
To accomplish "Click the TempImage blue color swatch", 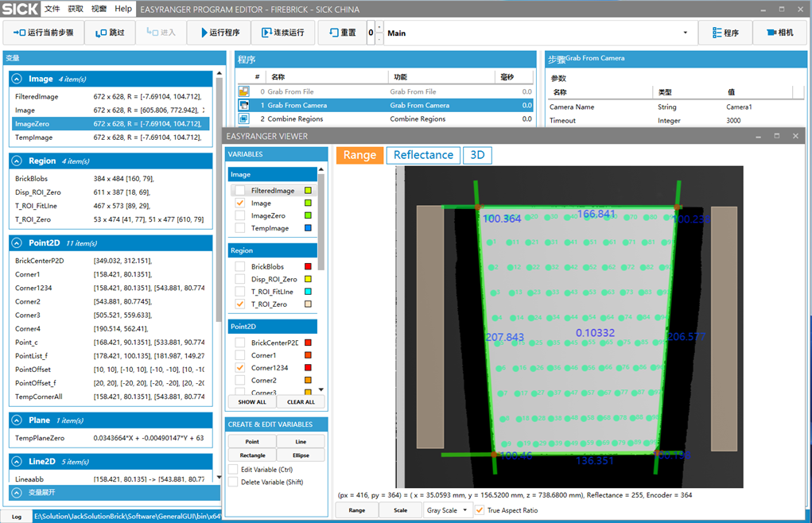I will coord(308,227).
